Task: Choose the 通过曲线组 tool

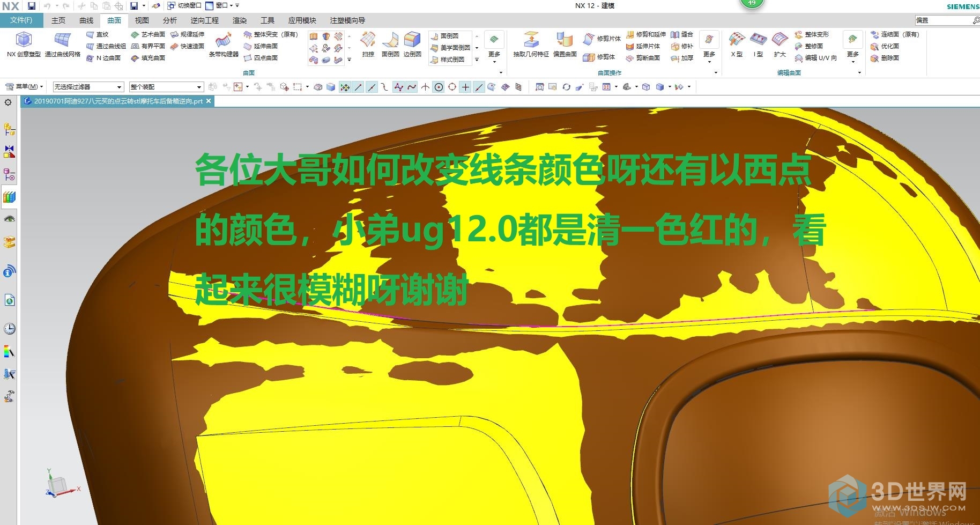Action: pyautogui.click(x=106, y=46)
